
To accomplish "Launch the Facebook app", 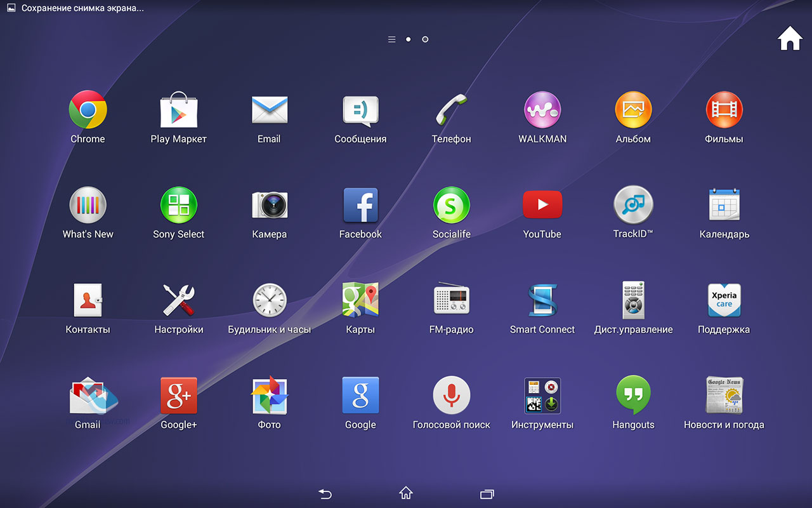I will click(x=360, y=205).
